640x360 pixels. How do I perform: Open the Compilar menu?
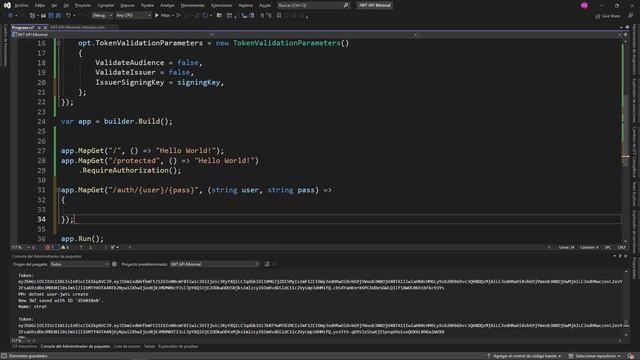[x=106, y=5]
